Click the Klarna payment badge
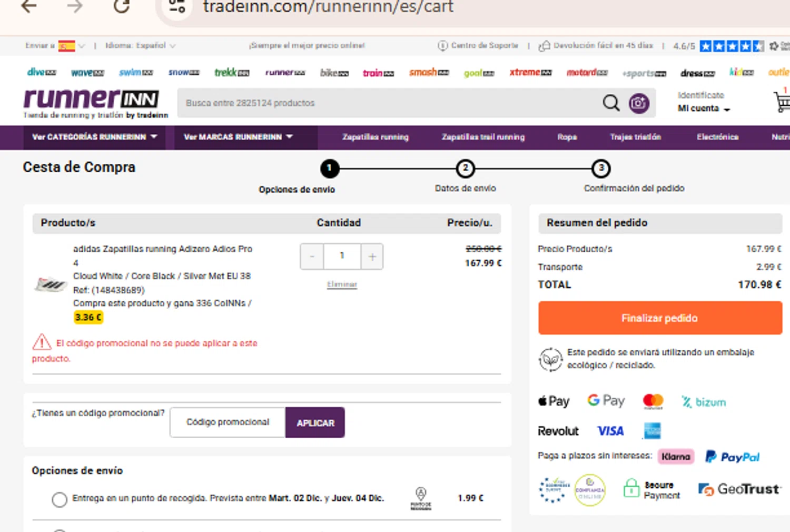790x532 pixels. [x=676, y=457]
